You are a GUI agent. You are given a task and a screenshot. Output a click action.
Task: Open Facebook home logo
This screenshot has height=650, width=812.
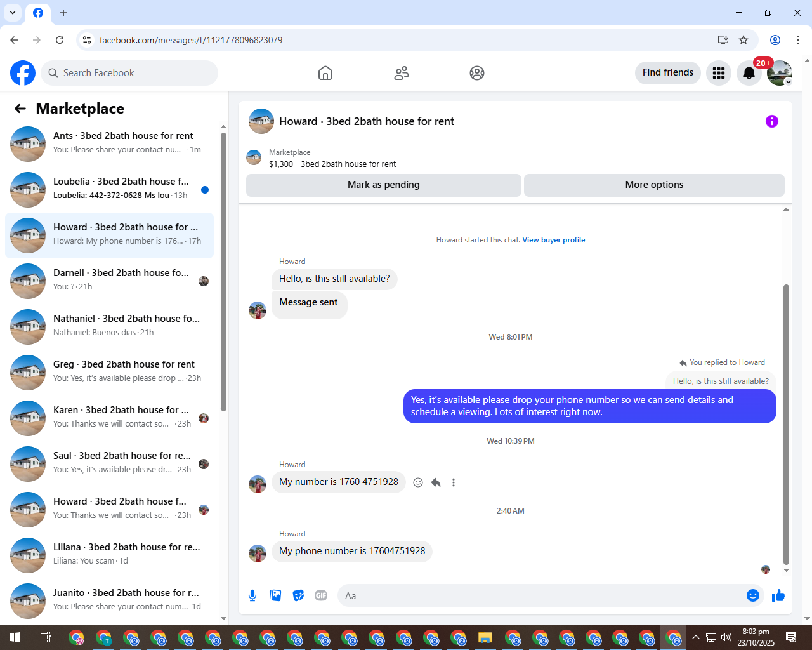(x=23, y=73)
